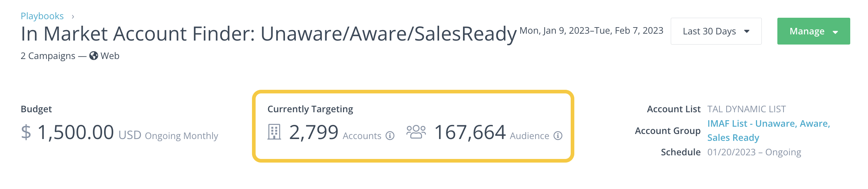
Task: Expand the date range dropdown arrow
Action: pos(747,31)
